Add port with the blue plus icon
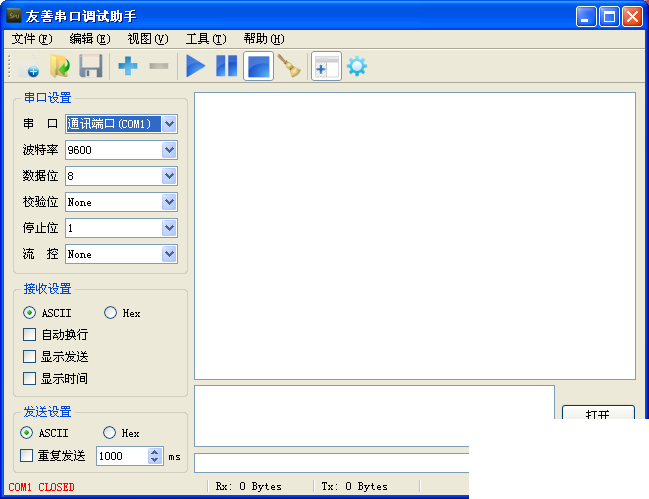The height and width of the screenshot is (499, 649). point(128,66)
